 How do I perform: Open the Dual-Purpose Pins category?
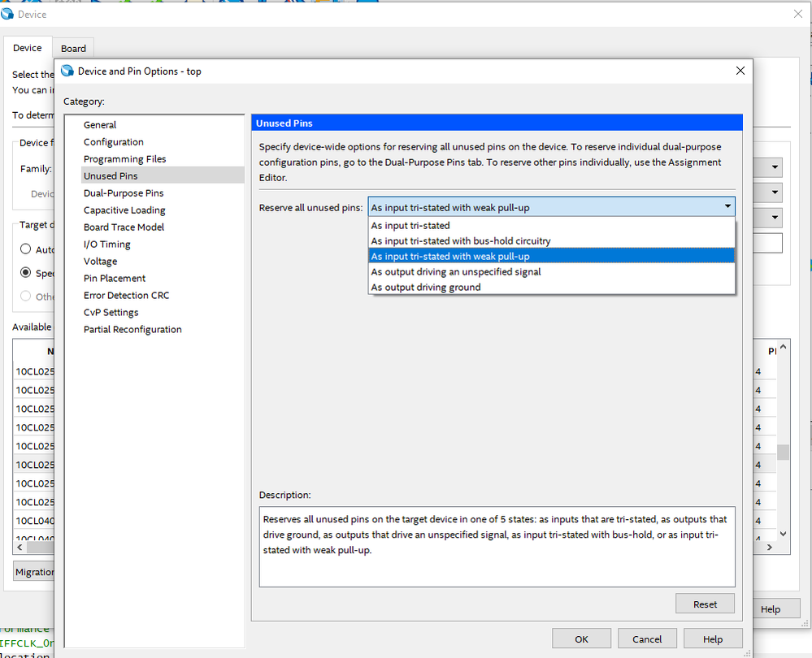pyautogui.click(x=124, y=193)
